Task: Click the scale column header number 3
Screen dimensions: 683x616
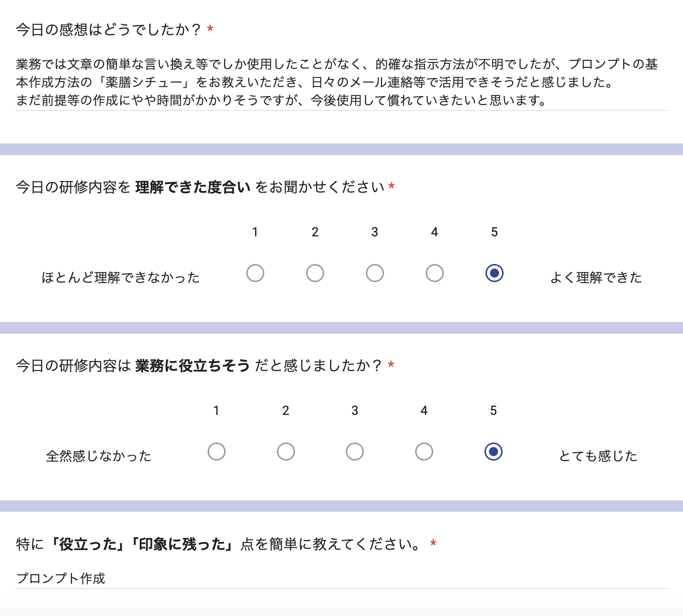Action: coord(374,232)
